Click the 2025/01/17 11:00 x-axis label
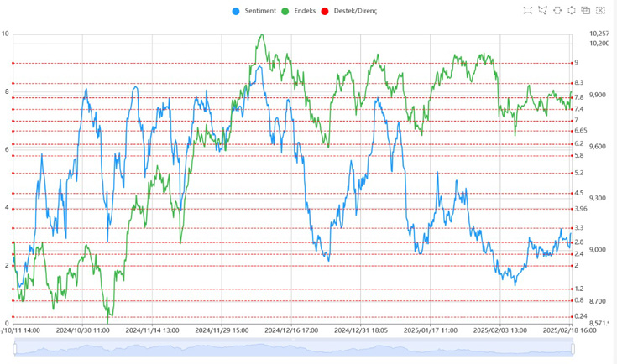617x364 pixels. pos(431,331)
